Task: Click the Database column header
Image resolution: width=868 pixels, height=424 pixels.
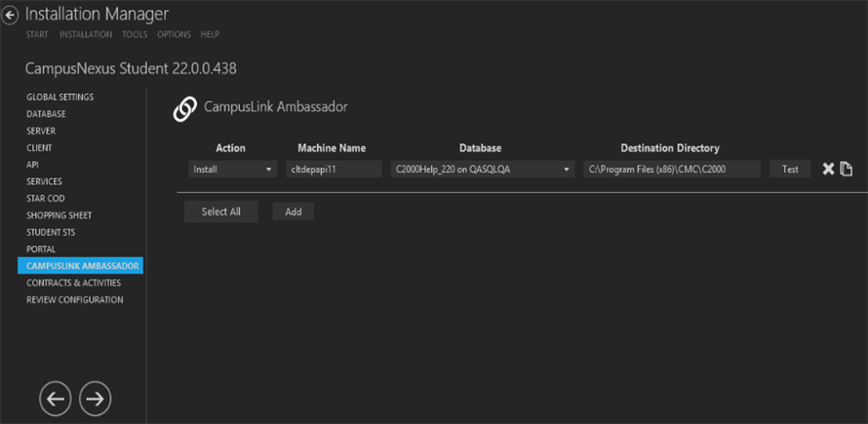Action: 481,148
